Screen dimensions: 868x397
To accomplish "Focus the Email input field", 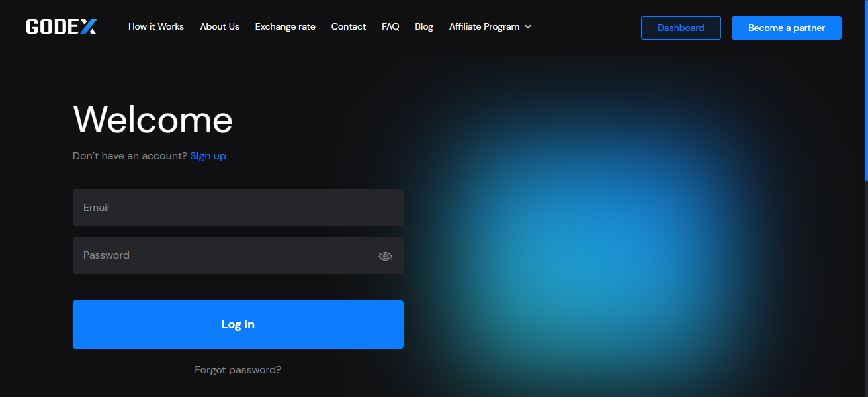I will (238, 208).
